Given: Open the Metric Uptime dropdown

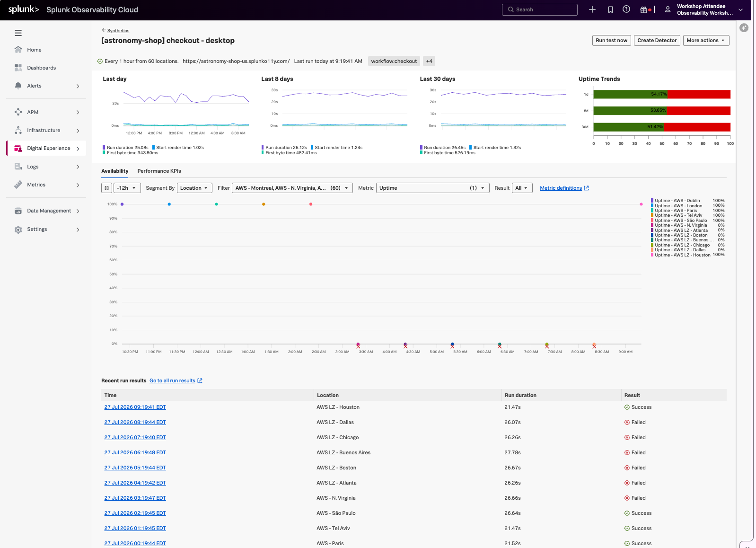Looking at the screenshot, I should pyautogui.click(x=433, y=188).
